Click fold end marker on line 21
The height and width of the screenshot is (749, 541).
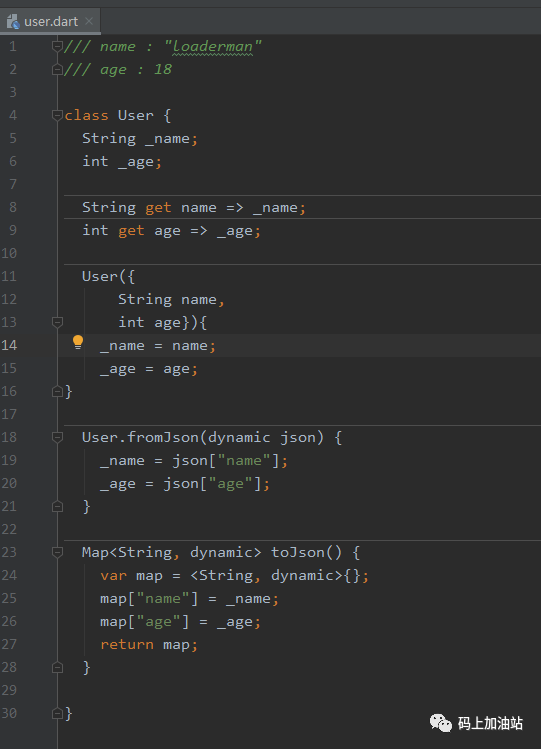(x=57, y=506)
